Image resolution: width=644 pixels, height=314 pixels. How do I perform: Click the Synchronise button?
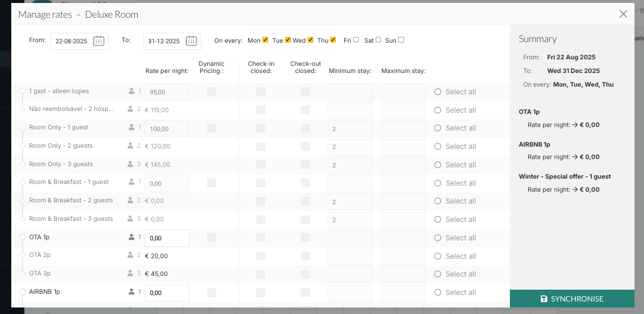point(572,299)
